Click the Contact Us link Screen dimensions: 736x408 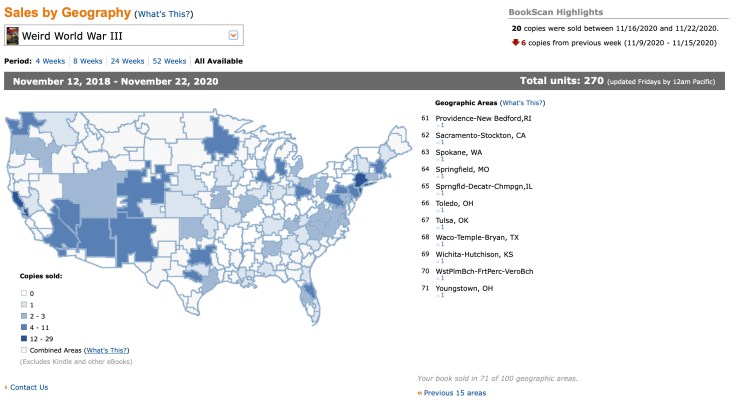pos(29,387)
